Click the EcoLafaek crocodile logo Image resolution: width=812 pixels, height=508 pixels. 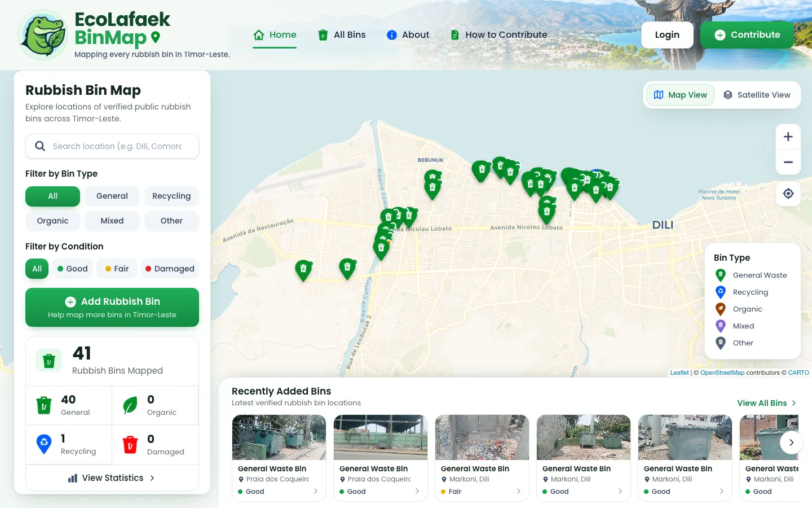point(43,35)
